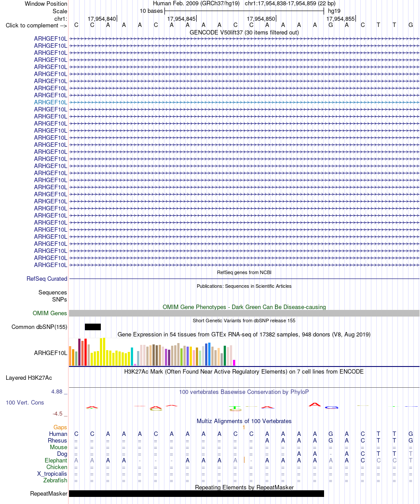Open the GENCODE V50lift37 track title
This screenshot has width=420, height=504.
[x=244, y=32]
